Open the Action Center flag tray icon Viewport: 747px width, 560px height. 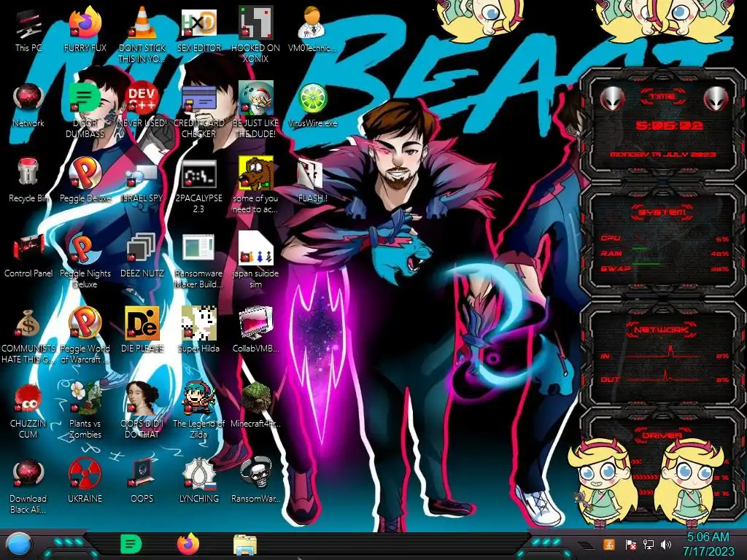coord(630,544)
